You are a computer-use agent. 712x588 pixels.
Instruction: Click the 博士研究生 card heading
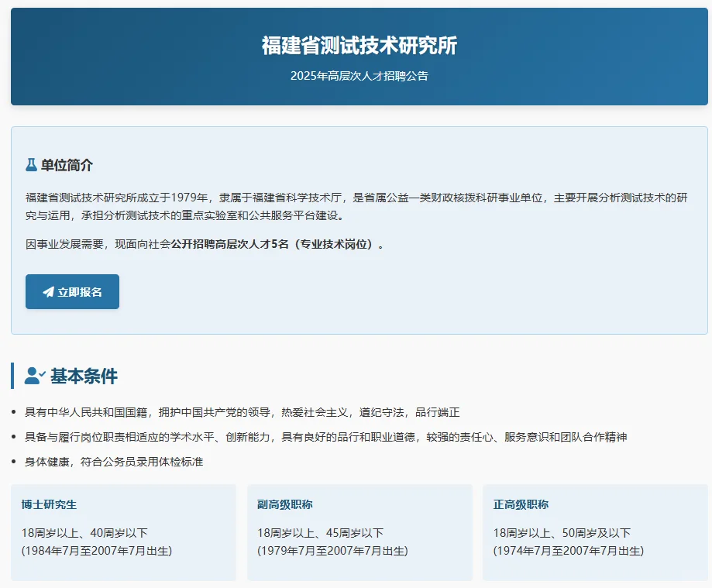click(x=49, y=504)
